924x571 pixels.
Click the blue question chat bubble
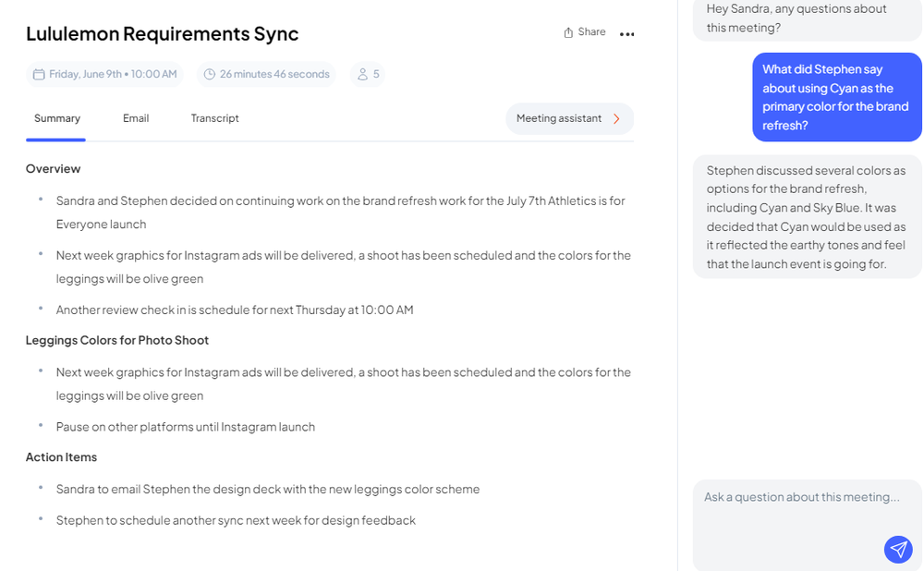tap(836, 97)
